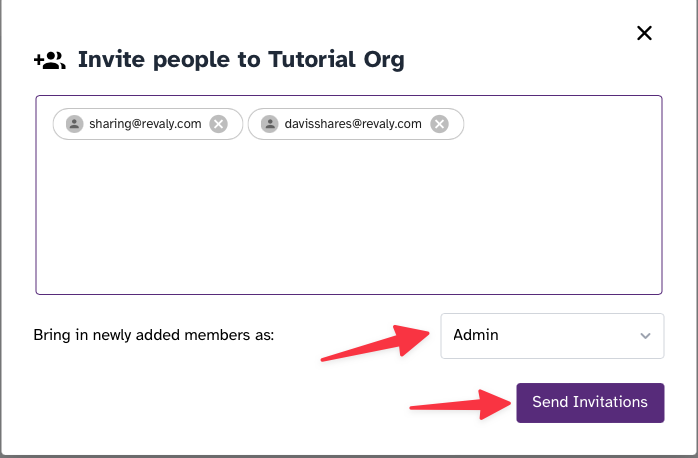
Task: Click the chevron arrow in the Admin selector
Action: (x=645, y=336)
